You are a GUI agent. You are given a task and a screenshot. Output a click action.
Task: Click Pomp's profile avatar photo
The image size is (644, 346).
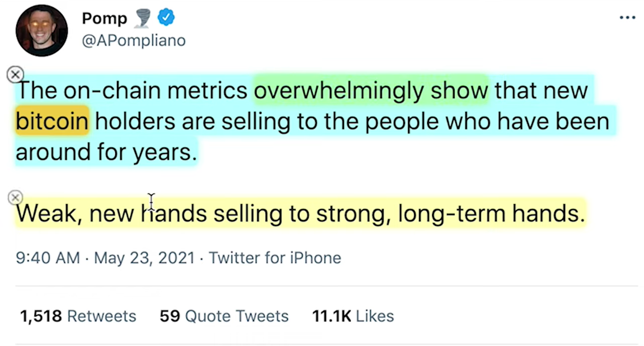pos(42,30)
